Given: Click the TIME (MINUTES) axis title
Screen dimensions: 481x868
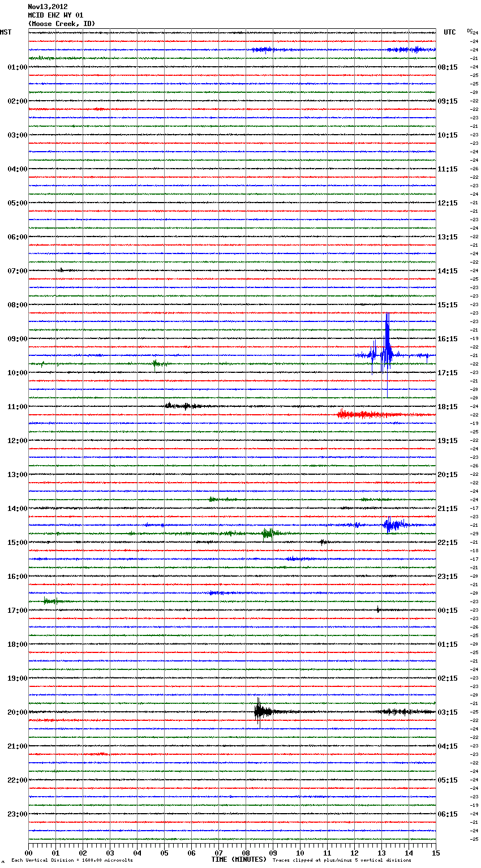Looking at the screenshot, I should pyautogui.click(x=239, y=860).
